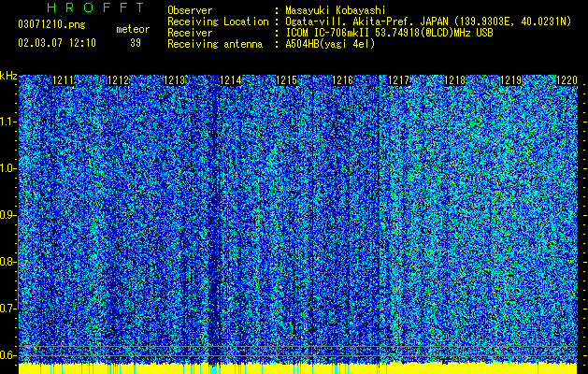The width and height of the screenshot is (588, 374).
Task: Click the 0.8 frequency axis label
Action: 7,262
